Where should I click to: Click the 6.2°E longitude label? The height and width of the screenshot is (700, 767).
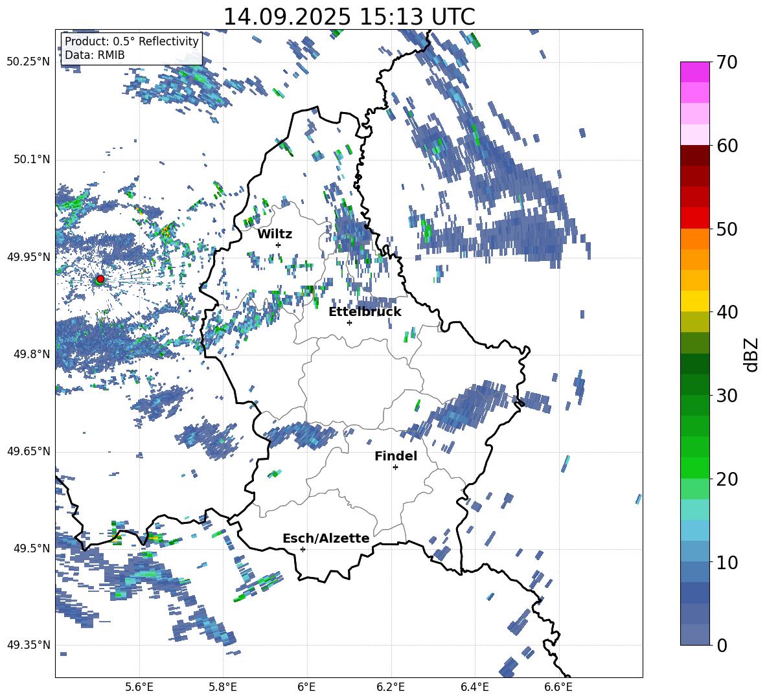pos(391,687)
